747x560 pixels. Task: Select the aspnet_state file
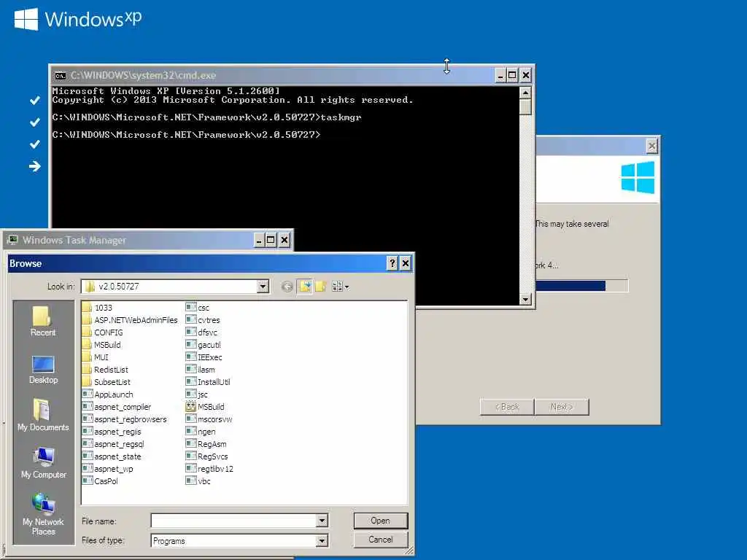(x=112, y=456)
